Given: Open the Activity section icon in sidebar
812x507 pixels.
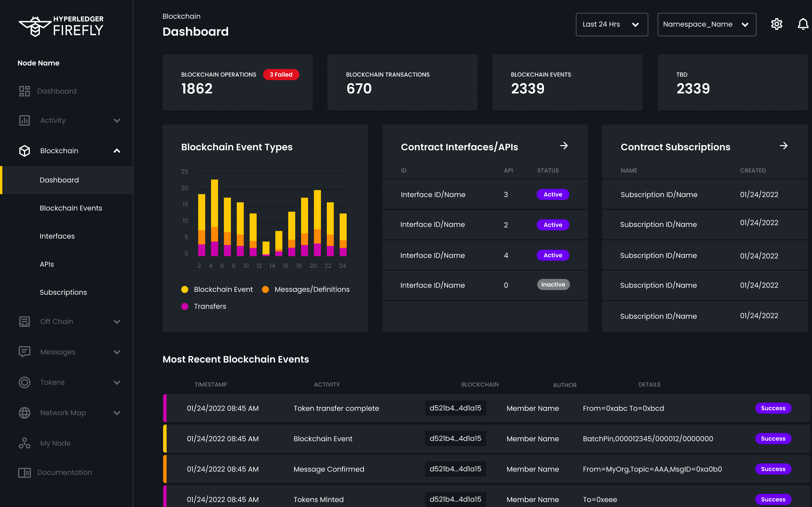Looking at the screenshot, I should click(24, 120).
